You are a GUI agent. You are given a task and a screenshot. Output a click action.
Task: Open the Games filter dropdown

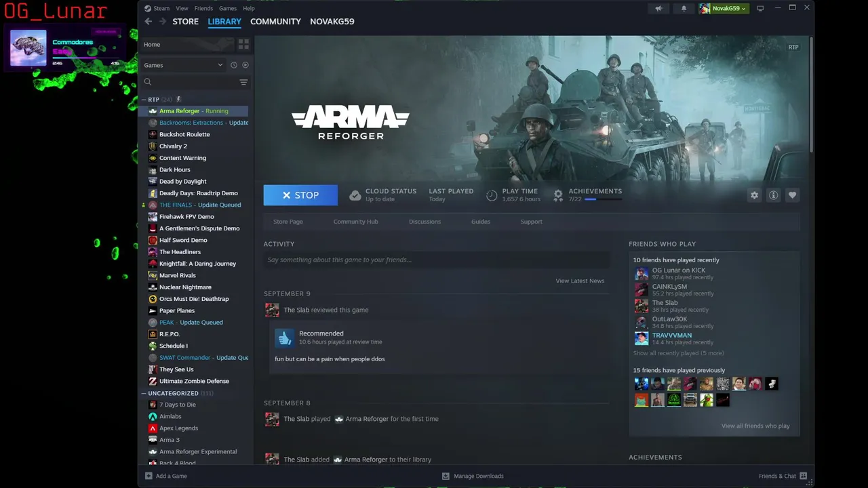(183, 65)
